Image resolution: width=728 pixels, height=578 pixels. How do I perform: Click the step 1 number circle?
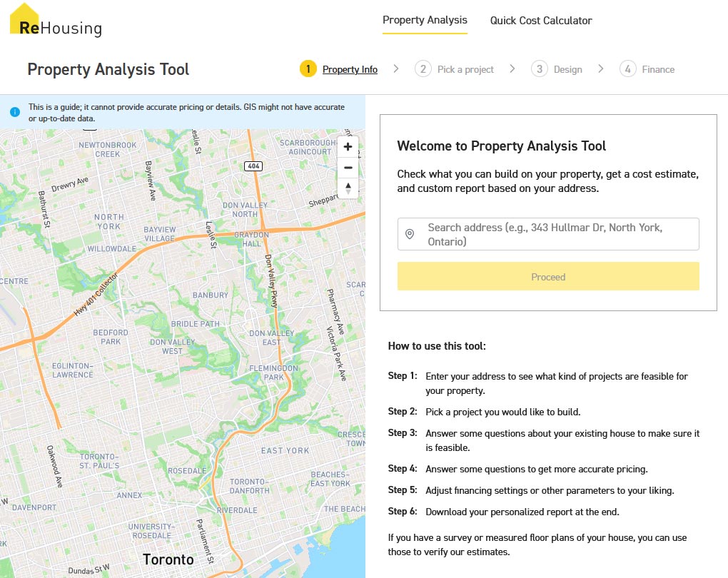click(x=308, y=69)
